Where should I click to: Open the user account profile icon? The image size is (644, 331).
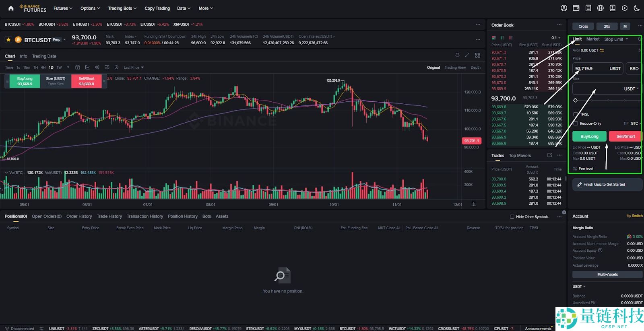pyautogui.click(x=564, y=8)
